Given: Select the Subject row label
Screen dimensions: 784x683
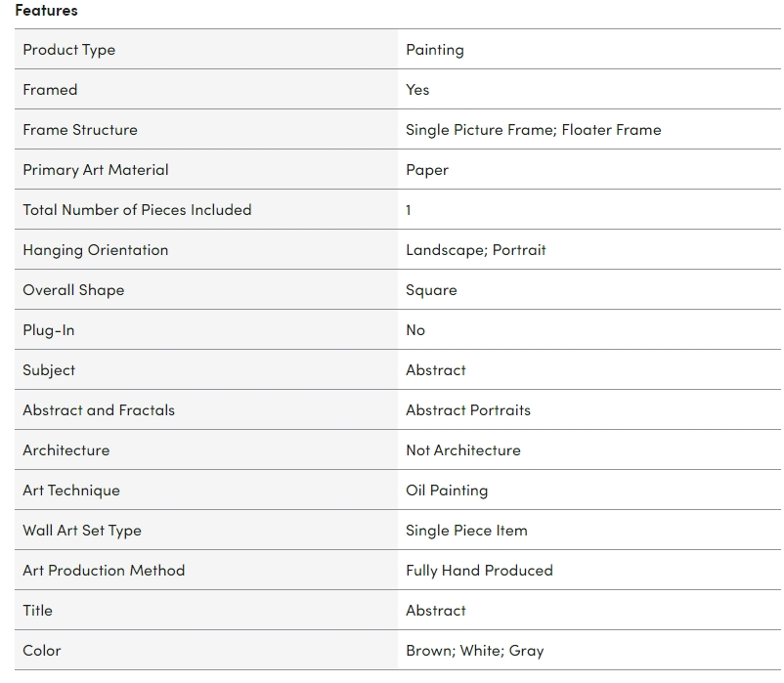Looking at the screenshot, I should click(x=49, y=370).
